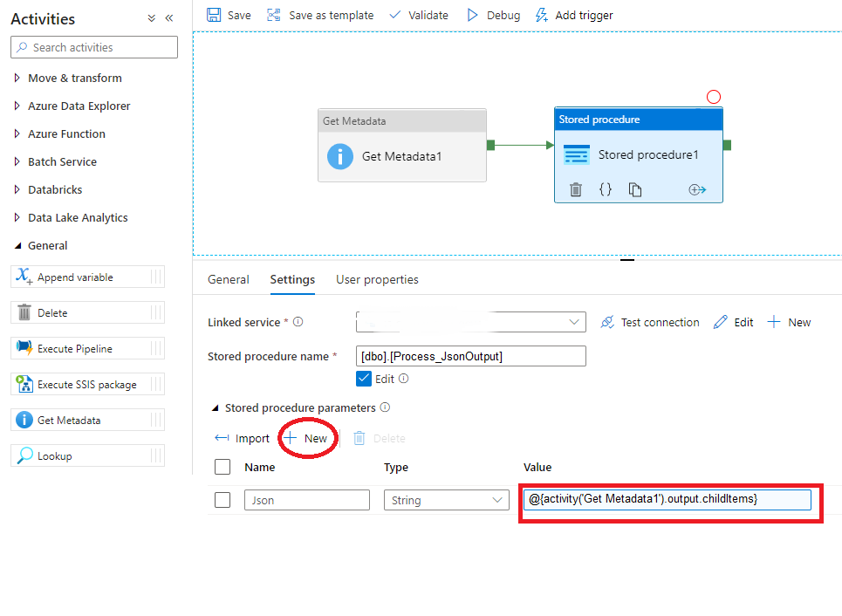Click the parameter Name field containing Json
842x616 pixels.
tap(306, 500)
